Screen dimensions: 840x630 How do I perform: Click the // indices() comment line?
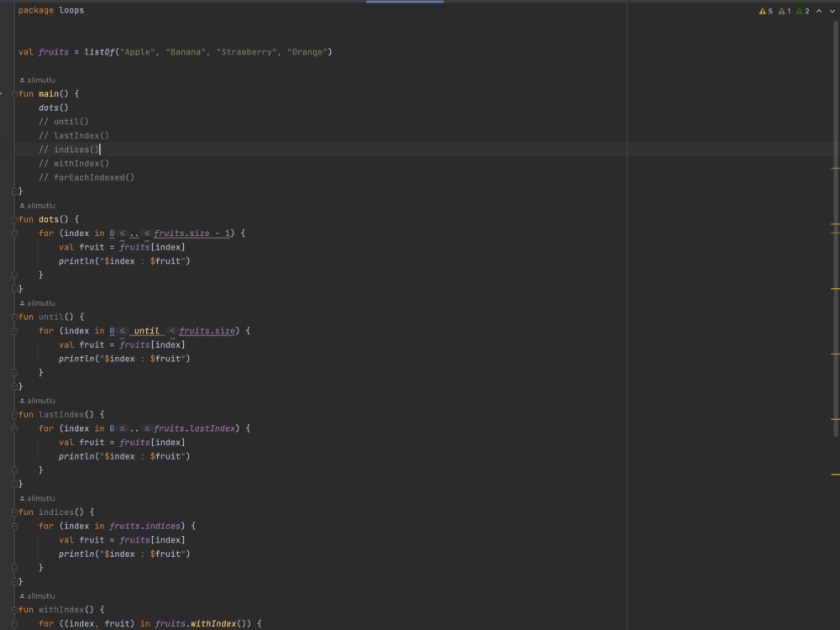point(69,150)
